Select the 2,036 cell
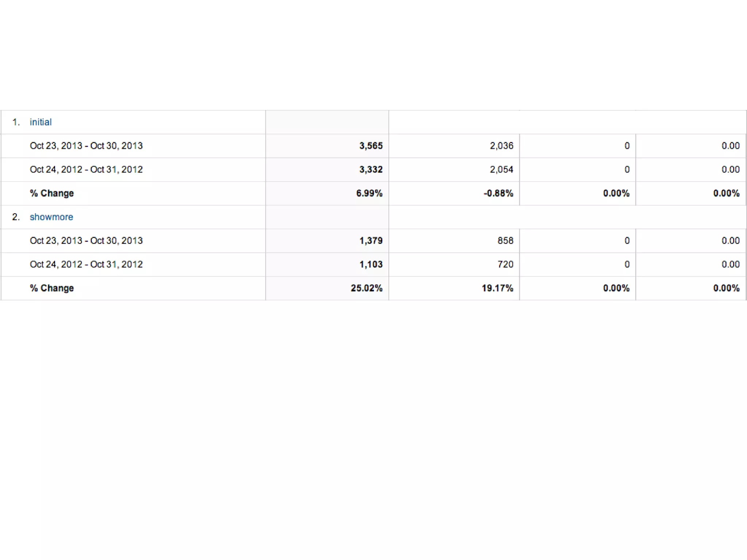This screenshot has width=747, height=560. point(502,146)
